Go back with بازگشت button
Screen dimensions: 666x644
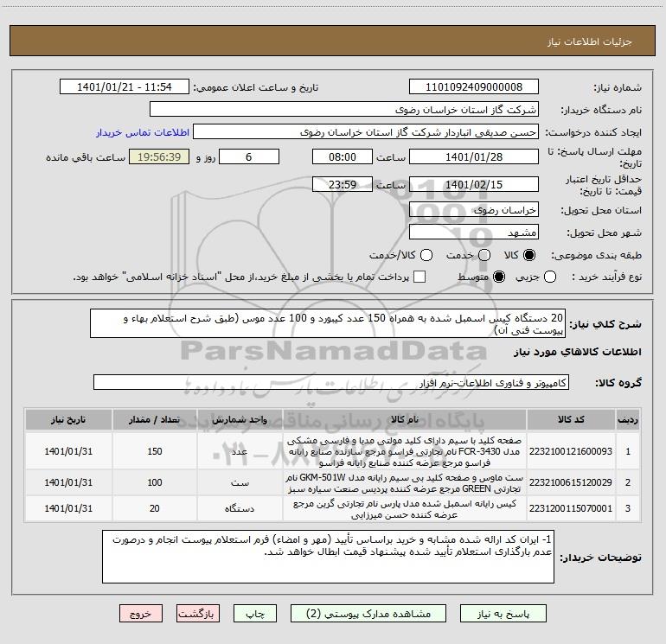[x=198, y=614]
